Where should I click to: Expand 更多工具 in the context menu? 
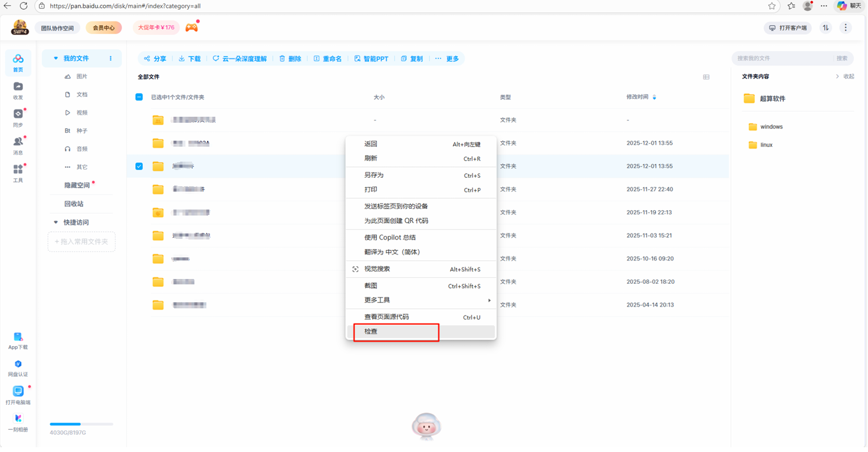click(x=376, y=299)
